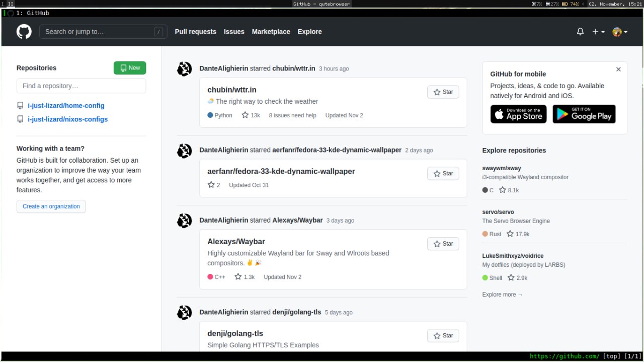
Task: Click avatar next to wttr.in activity
Action: [185, 69]
